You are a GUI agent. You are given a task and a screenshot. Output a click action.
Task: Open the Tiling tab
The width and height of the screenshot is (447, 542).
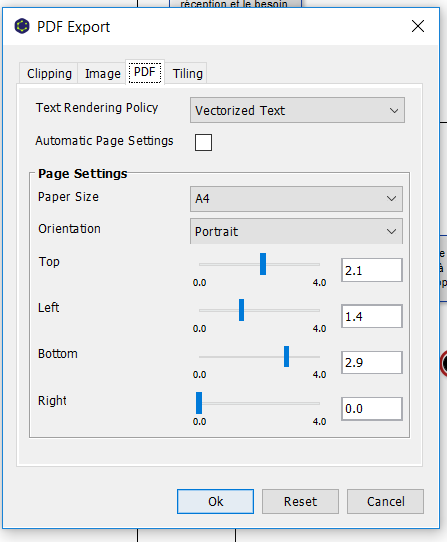tap(187, 73)
